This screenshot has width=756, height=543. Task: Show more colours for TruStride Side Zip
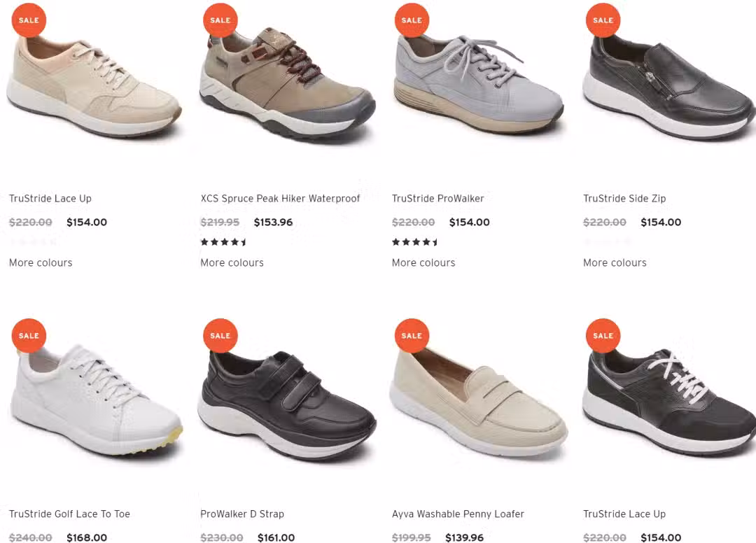click(x=615, y=262)
